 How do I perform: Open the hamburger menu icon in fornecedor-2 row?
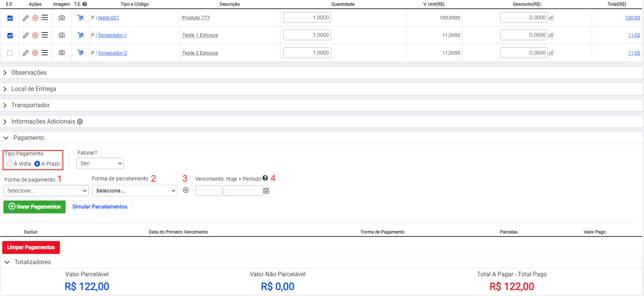click(45, 53)
